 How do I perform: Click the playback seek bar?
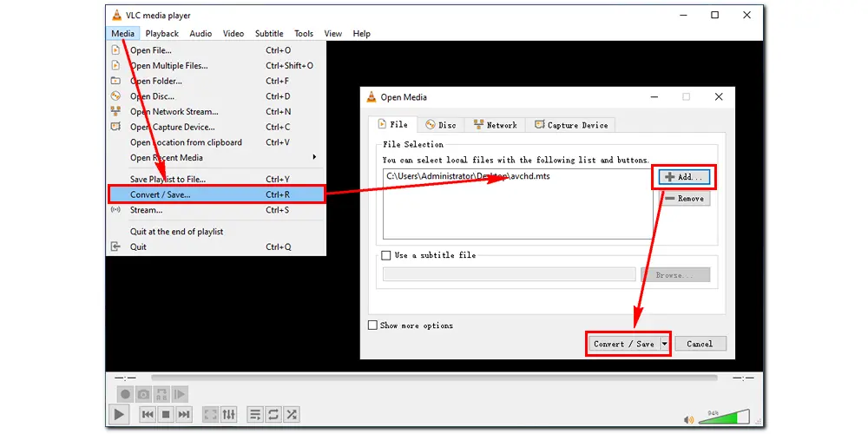[x=433, y=378]
